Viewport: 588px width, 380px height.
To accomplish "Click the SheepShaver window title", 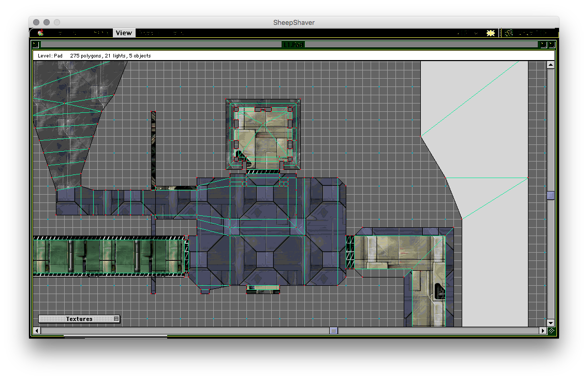I will click(294, 22).
